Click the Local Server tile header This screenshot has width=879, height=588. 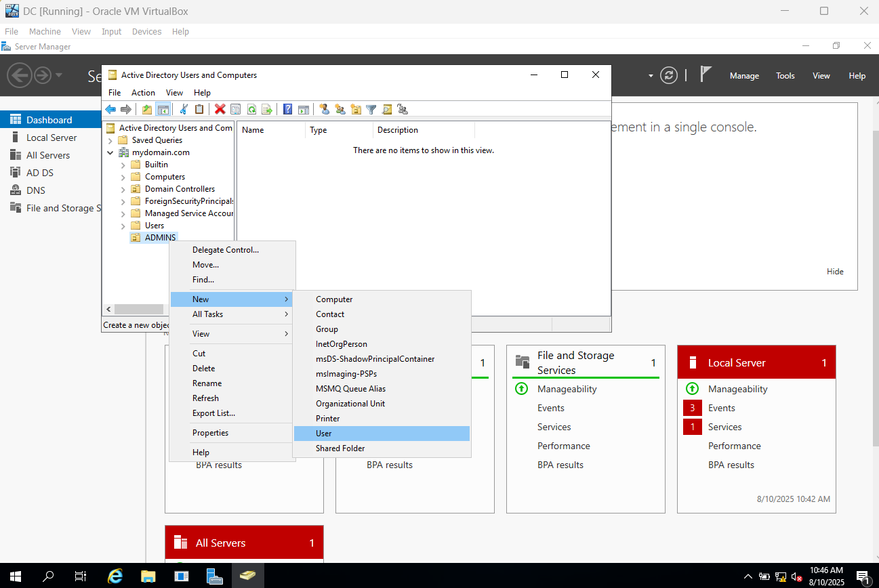pyautogui.click(x=756, y=362)
